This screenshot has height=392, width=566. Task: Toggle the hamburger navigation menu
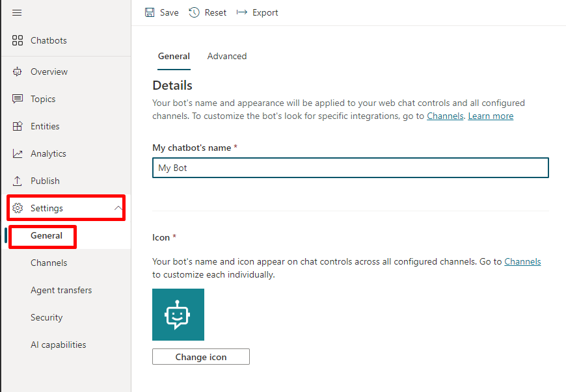[17, 13]
